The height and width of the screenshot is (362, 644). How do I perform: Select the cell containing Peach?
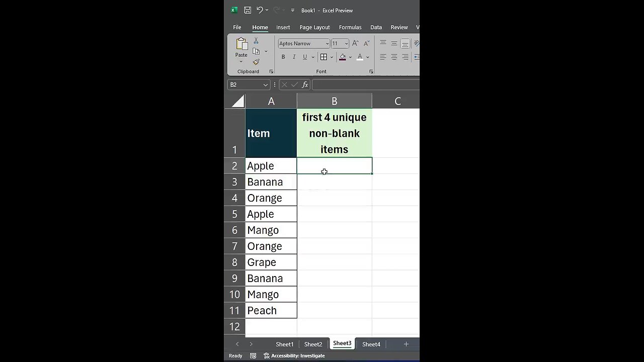[271, 311]
